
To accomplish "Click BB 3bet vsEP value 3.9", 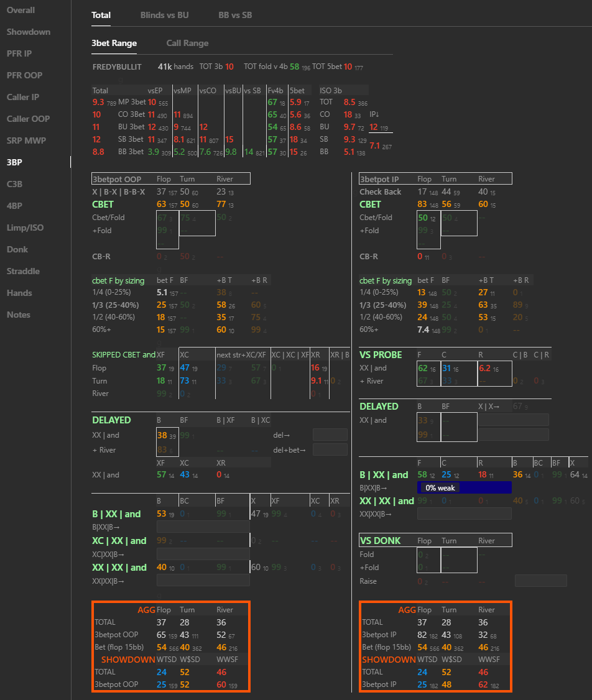I will coord(153,152).
